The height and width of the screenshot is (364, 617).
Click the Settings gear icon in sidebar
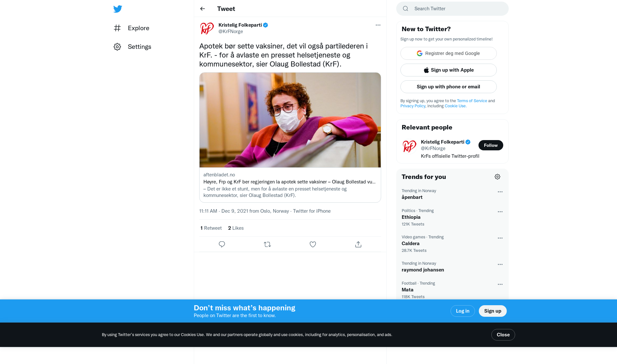coord(117,47)
